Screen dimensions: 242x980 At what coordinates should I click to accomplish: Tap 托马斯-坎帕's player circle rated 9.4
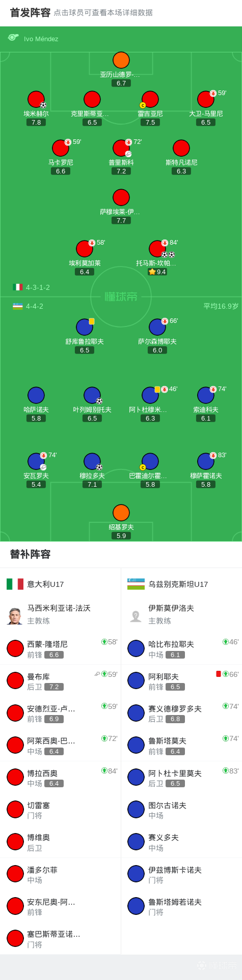click(x=157, y=249)
